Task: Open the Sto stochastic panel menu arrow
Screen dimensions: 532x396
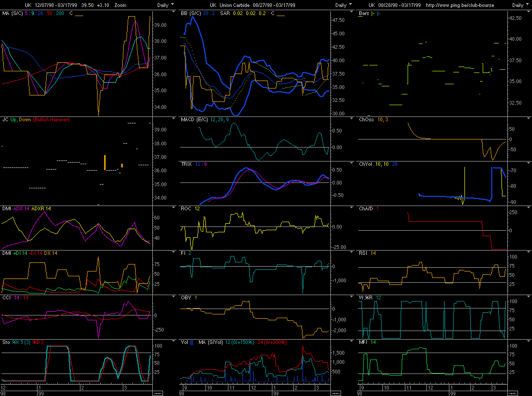Action: pos(174,341)
